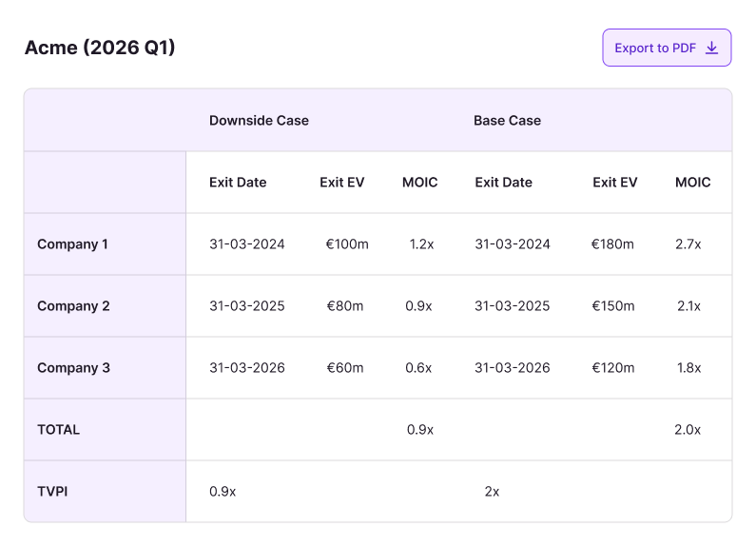Select the €60m exit EV cell
Viewport: 756px width, 546px height.
pos(345,368)
